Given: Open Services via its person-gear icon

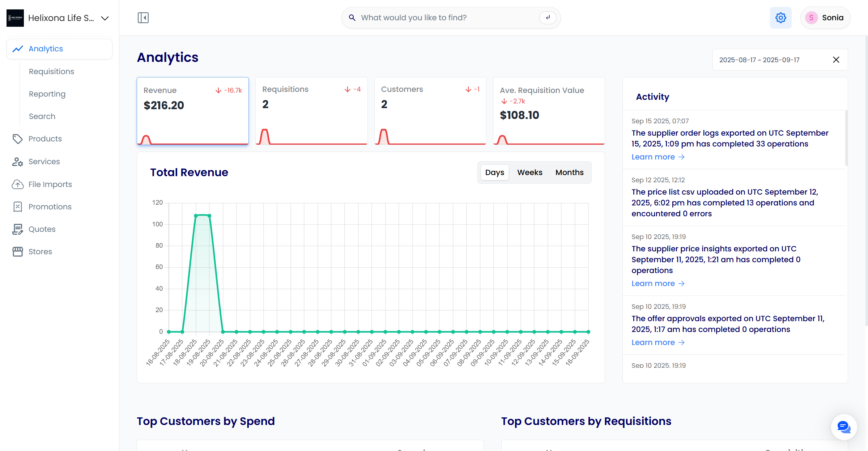Looking at the screenshot, I should 17,162.
